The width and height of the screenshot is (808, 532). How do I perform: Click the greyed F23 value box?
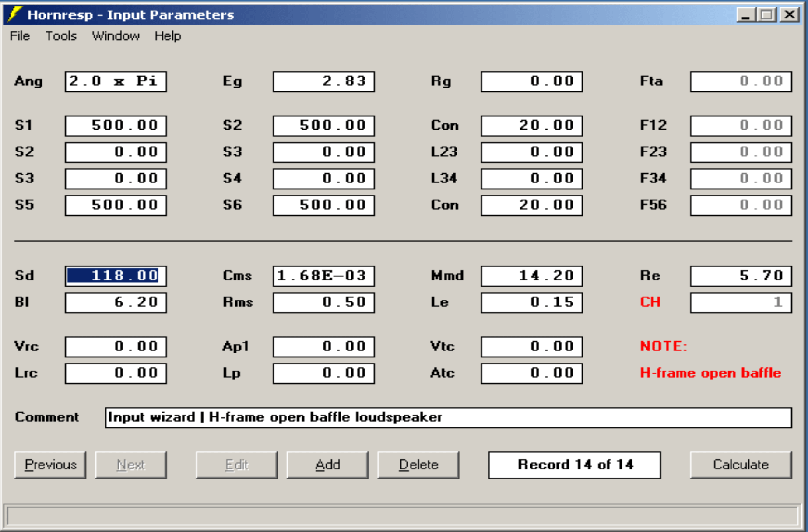(741, 152)
